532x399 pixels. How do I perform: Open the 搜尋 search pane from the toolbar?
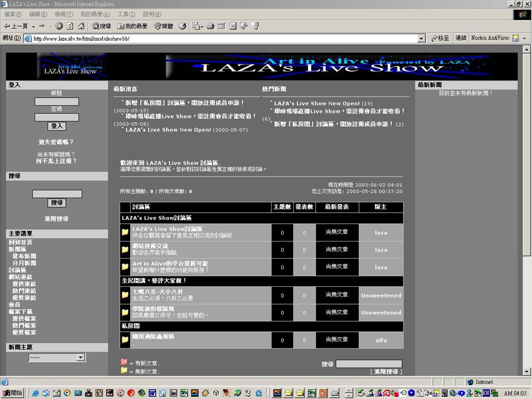click(101, 26)
